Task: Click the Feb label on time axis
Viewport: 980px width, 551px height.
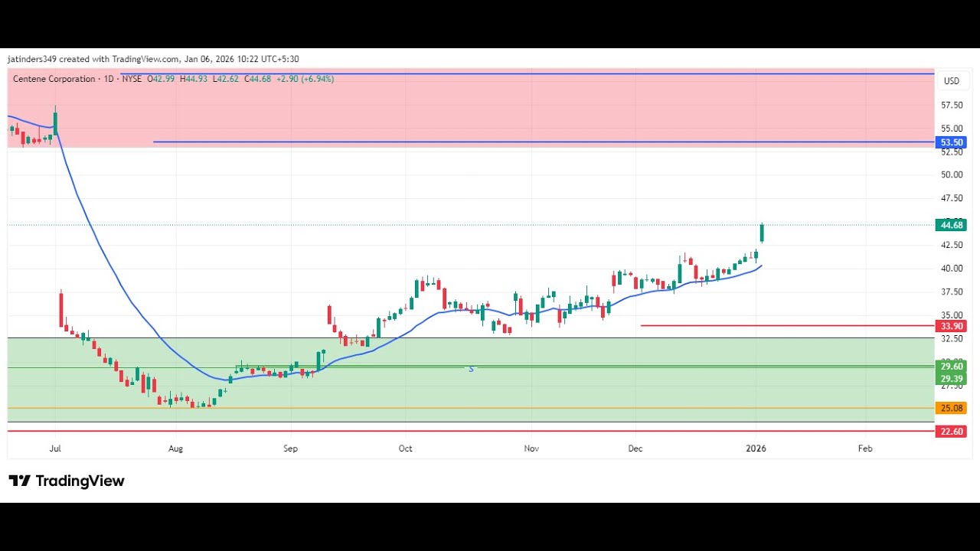Action: pos(864,448)
